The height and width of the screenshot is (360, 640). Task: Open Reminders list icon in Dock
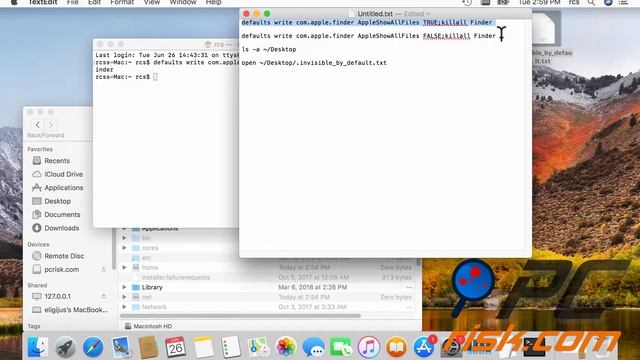coord(231,347)
